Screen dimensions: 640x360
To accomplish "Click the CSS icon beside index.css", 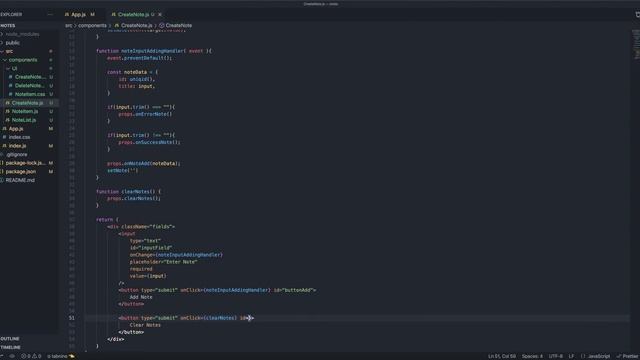I will (x=4, y=137).
